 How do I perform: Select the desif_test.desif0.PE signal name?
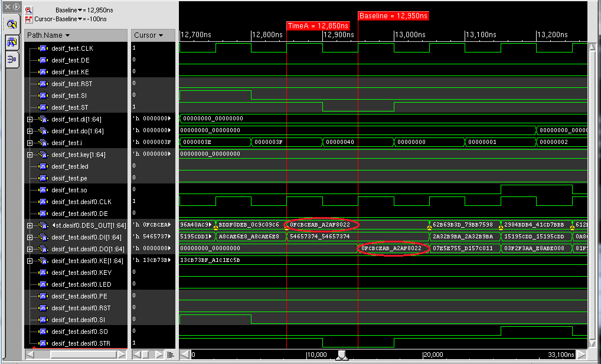[x=79, y=297]
